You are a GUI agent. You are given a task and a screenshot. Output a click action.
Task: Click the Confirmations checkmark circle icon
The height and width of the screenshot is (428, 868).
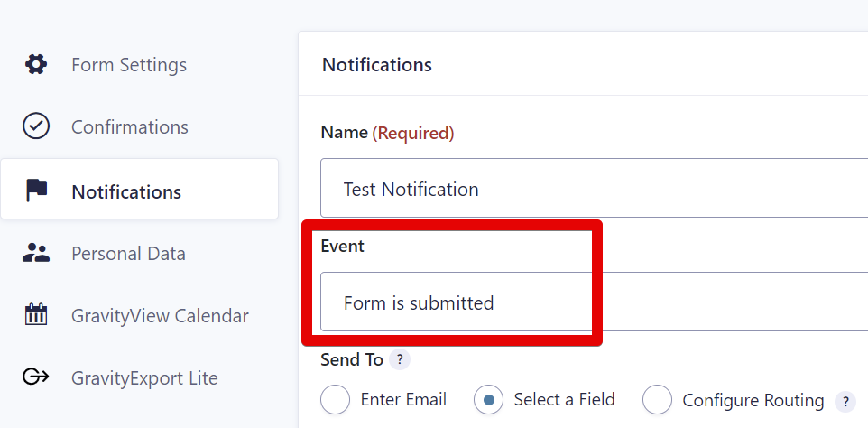[36, 126]
